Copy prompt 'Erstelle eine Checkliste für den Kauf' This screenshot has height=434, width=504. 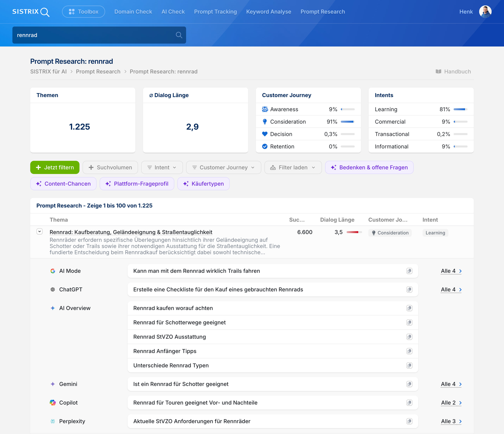[409, 290]
